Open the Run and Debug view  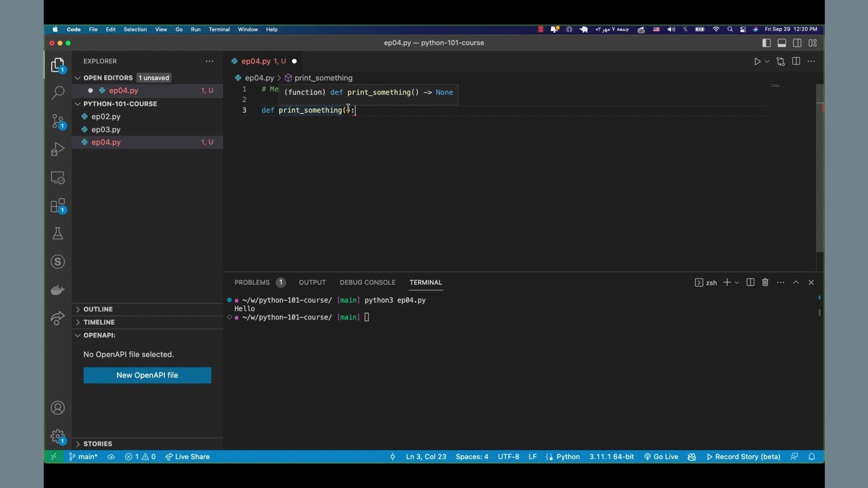(x=58, y=150)
